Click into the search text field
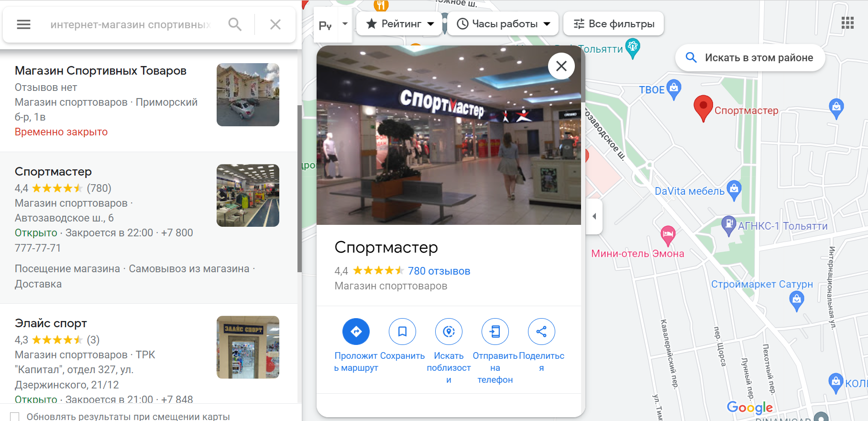 click(130, 24)
